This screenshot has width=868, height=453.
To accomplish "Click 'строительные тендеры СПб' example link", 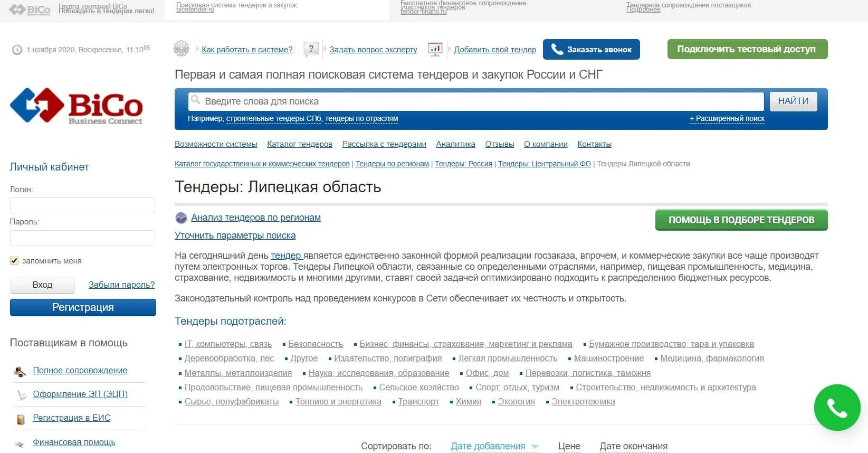I will 273,119.
